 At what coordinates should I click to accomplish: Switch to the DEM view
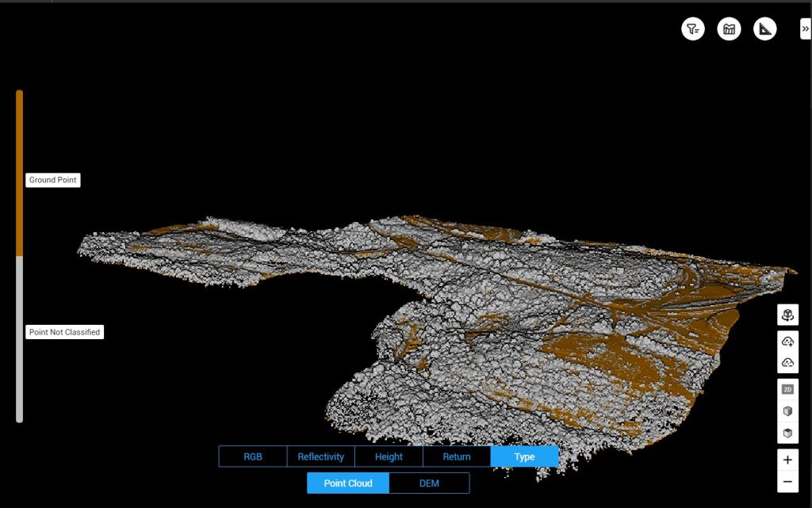[x=429, y=483]
